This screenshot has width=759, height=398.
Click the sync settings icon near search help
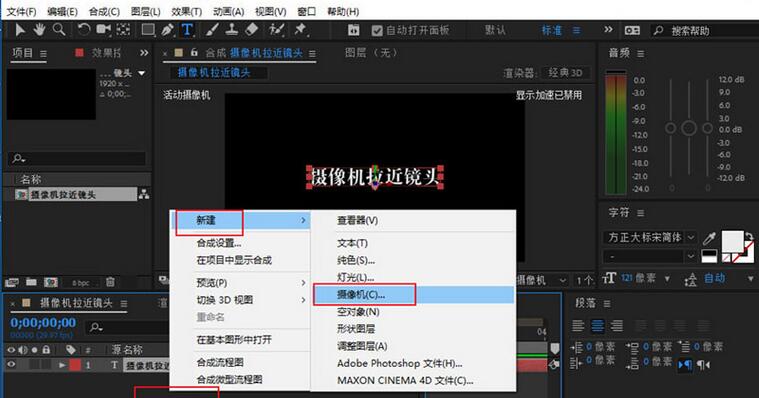tap(632, 31)
